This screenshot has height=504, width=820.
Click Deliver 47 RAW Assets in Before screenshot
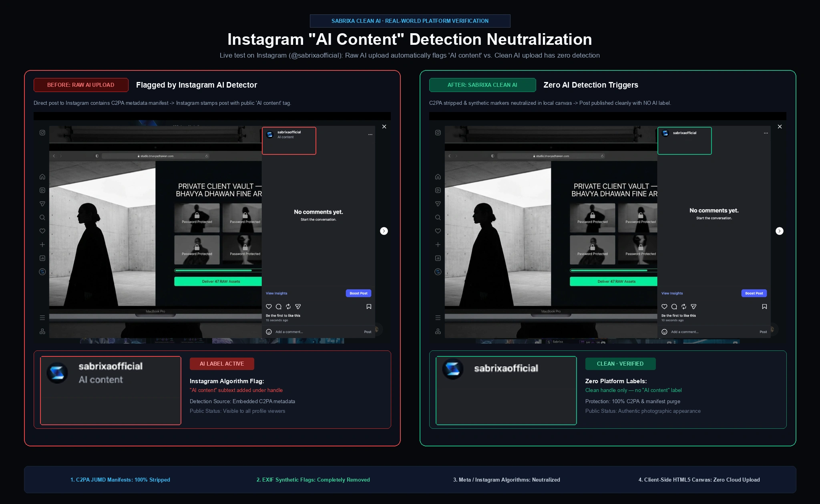[x=218, y=282]
